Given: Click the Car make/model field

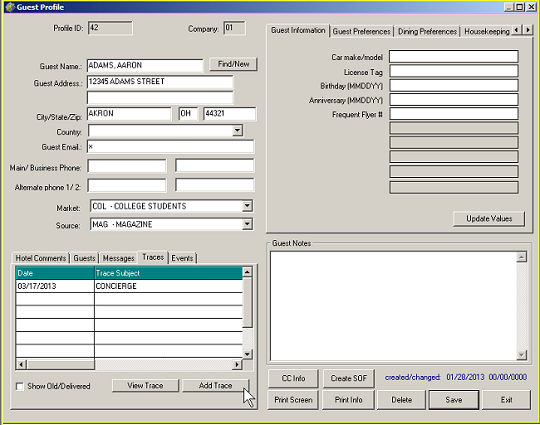Looking at the screenshot, I should (x=454, y=56).
